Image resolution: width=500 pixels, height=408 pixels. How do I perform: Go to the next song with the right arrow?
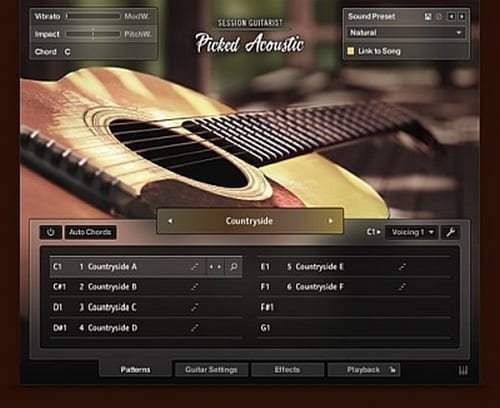(x=331, y=221)
